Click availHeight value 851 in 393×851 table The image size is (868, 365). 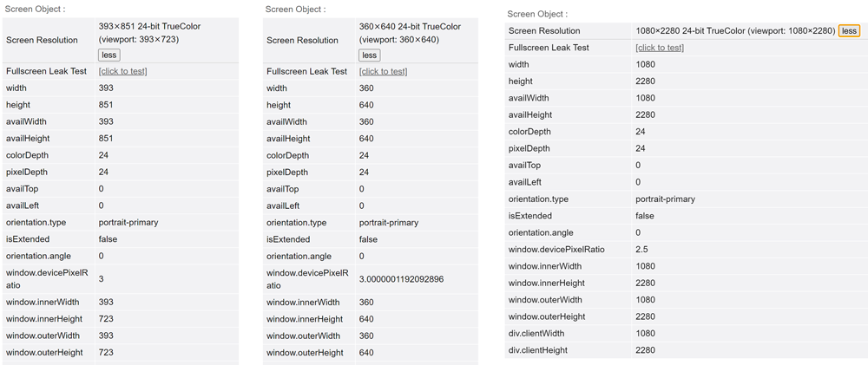click(x=106, y=138)
